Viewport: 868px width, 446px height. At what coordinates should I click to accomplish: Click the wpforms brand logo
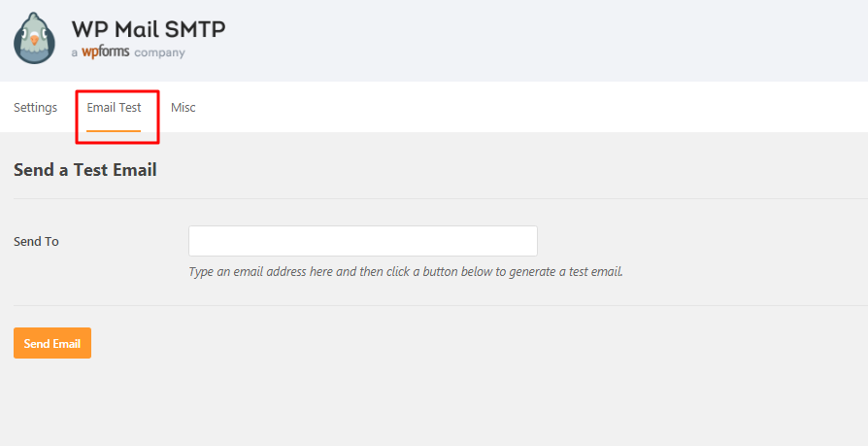(104, 52)
